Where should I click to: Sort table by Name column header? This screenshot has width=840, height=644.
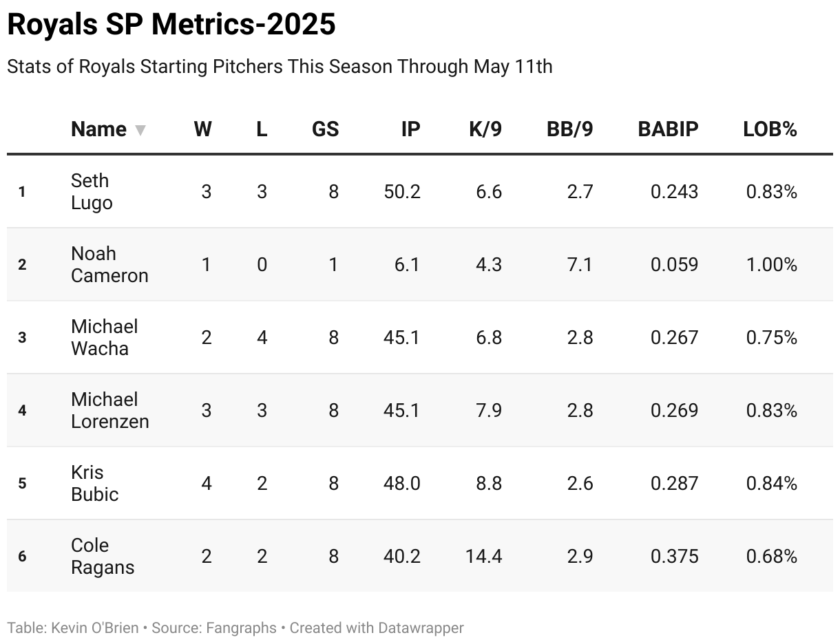click(x=98, y=129)
